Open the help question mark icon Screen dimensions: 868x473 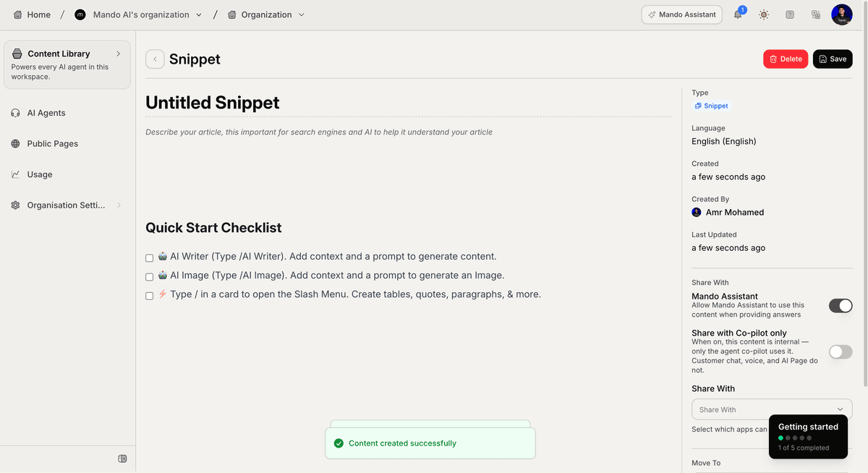[x=790, y=14]
